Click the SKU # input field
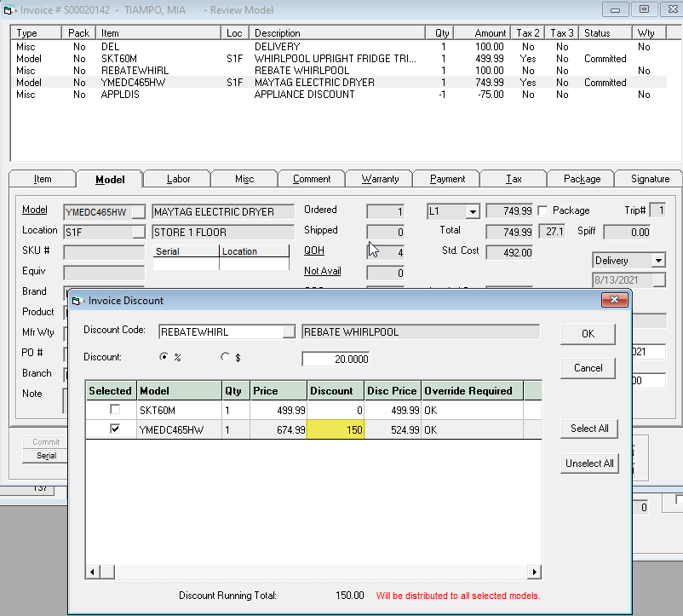This screenshot has width=683, height=616. [104, 252]
